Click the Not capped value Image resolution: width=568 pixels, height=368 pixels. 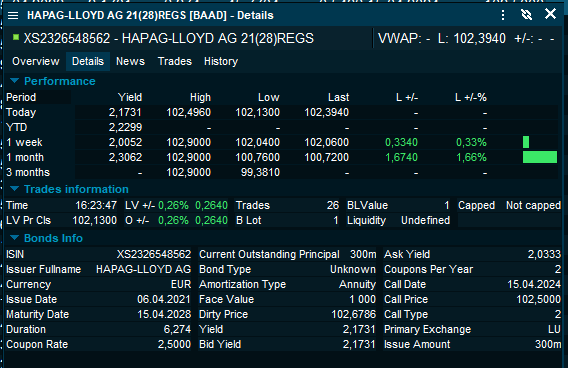click(533, 205)
